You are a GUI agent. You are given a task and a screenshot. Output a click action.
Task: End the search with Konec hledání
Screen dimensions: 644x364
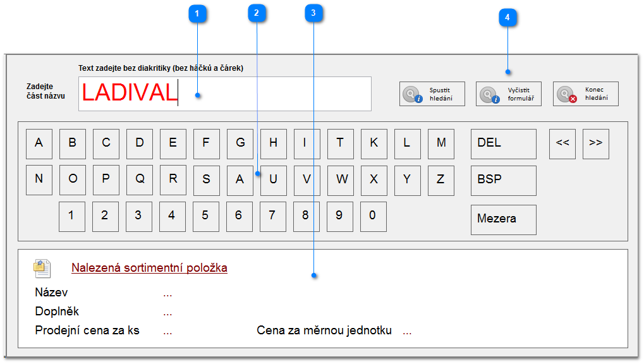coord(586,94)
